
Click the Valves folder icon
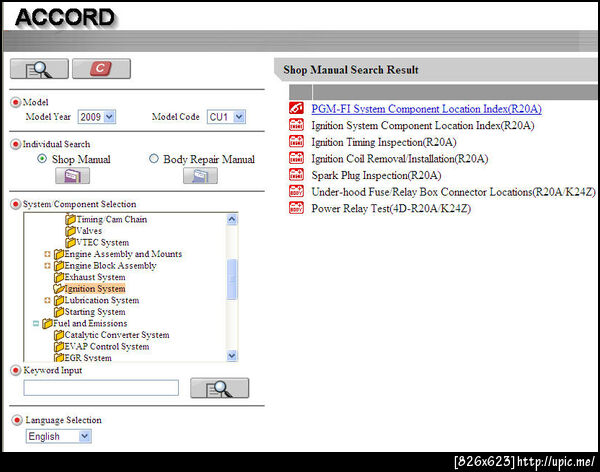tap(70, 231)
